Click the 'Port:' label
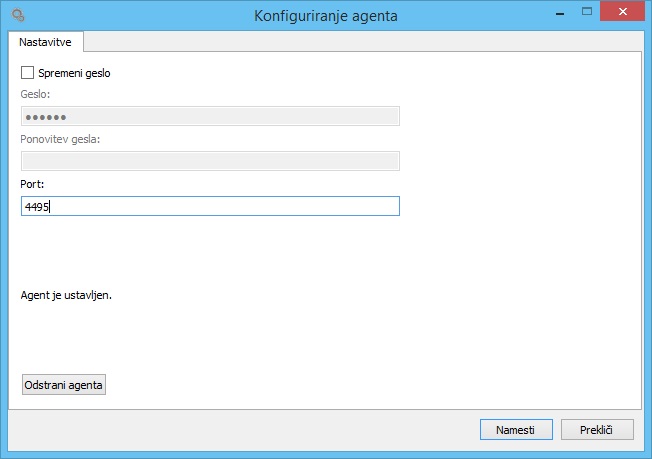The height and width of the screenshot is (459, 652). 32,184
